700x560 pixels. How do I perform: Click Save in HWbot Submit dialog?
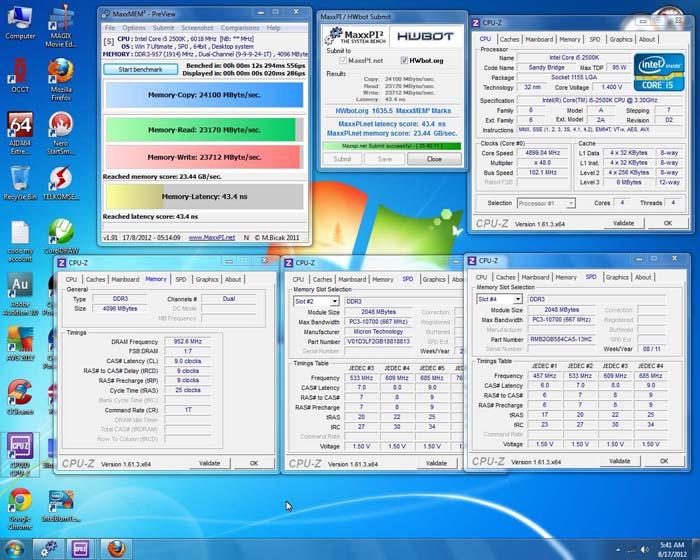point(384,159)
